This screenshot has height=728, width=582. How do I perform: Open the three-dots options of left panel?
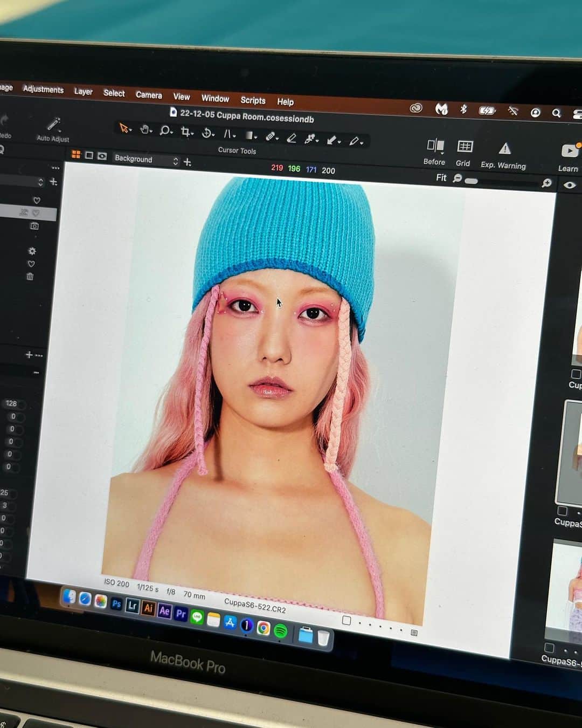tap(55, 168)
